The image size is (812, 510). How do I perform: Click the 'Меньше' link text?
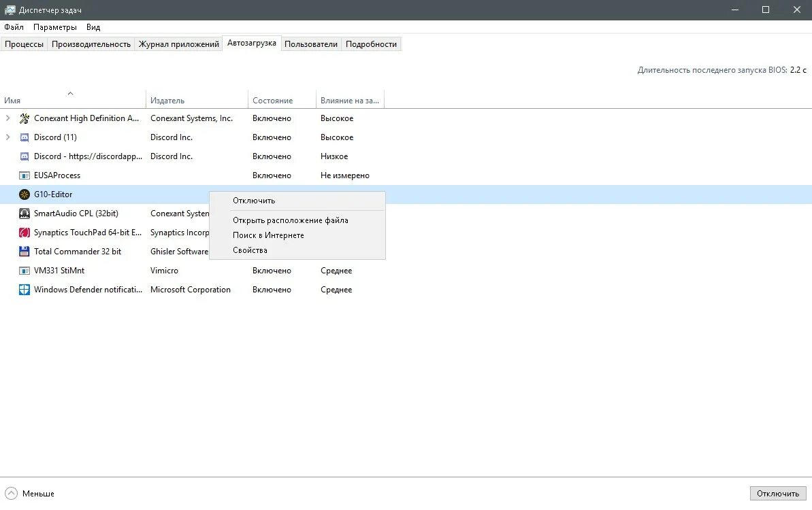(x=38, y=494)
